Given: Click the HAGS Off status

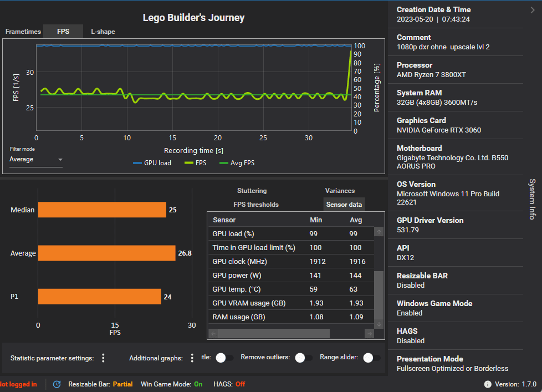Looking at the screenshot, I should pos(229,384).
